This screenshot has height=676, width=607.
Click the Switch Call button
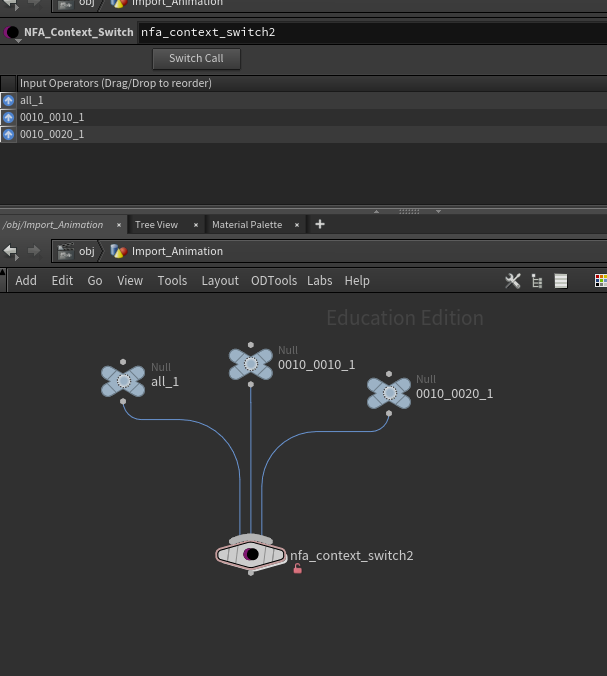(x=196, y=59)
